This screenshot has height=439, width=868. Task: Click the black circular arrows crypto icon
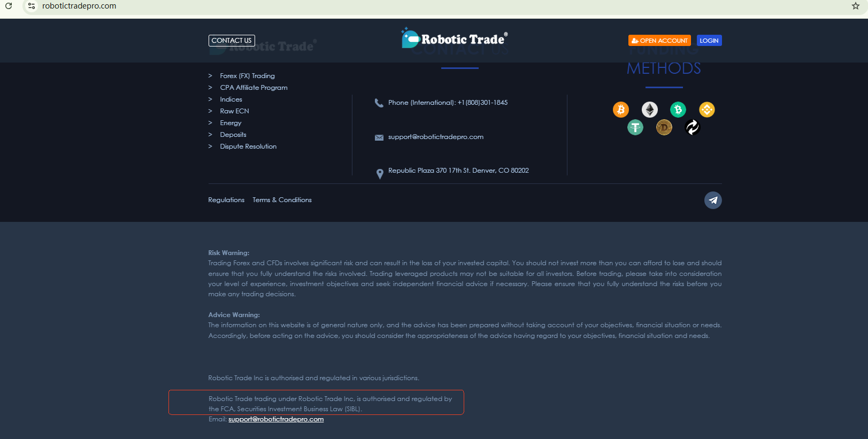coord(693,127)
